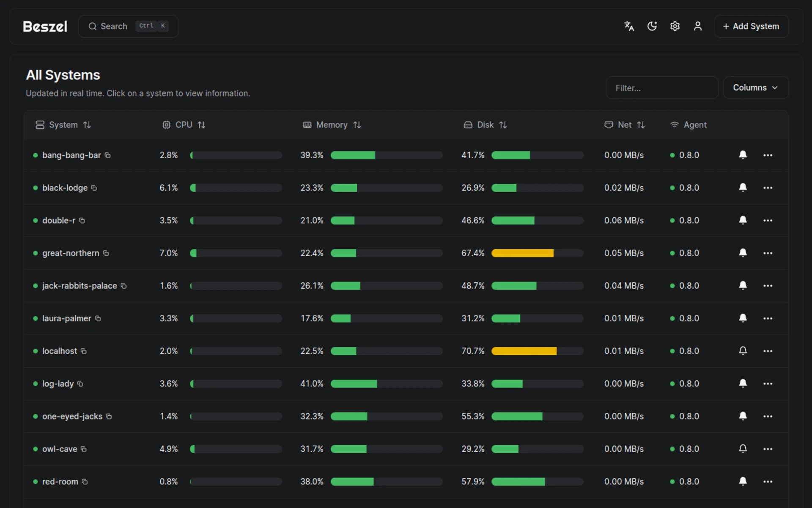Screen dimensions: 812x508
Task: Copy jack-rabbits-palace hostname icon
Action: (x=124, y=286)
